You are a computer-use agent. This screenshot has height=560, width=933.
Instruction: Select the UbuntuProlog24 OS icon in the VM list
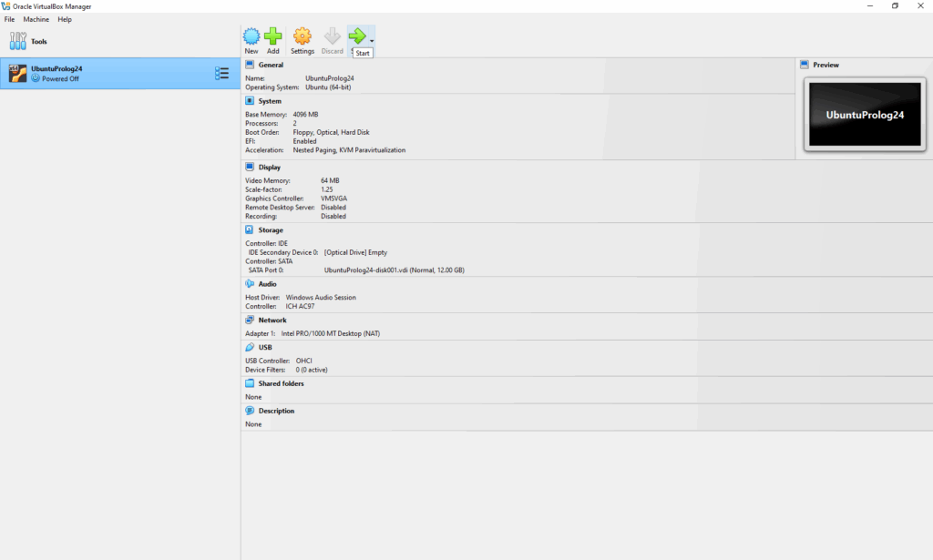(x=18, y=73)
